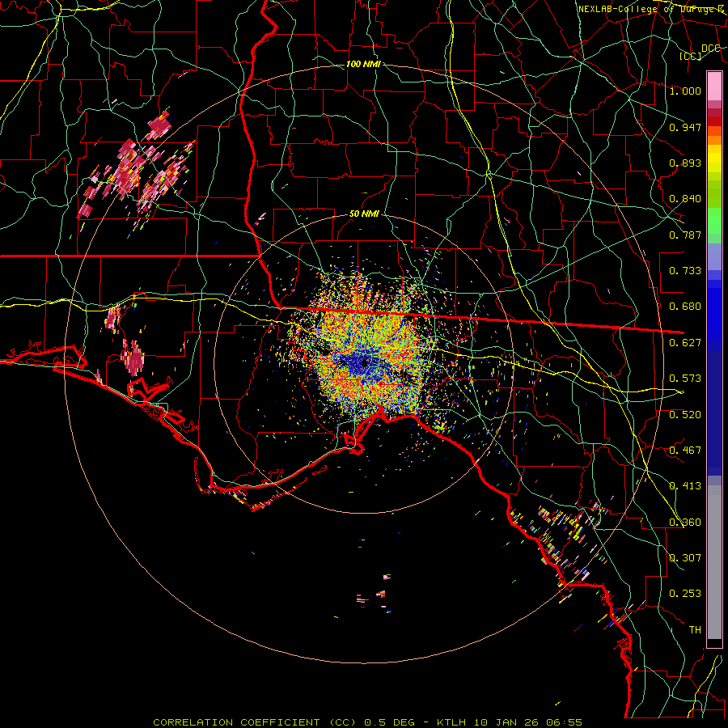Click the black radar site center dot

point(364,362)
